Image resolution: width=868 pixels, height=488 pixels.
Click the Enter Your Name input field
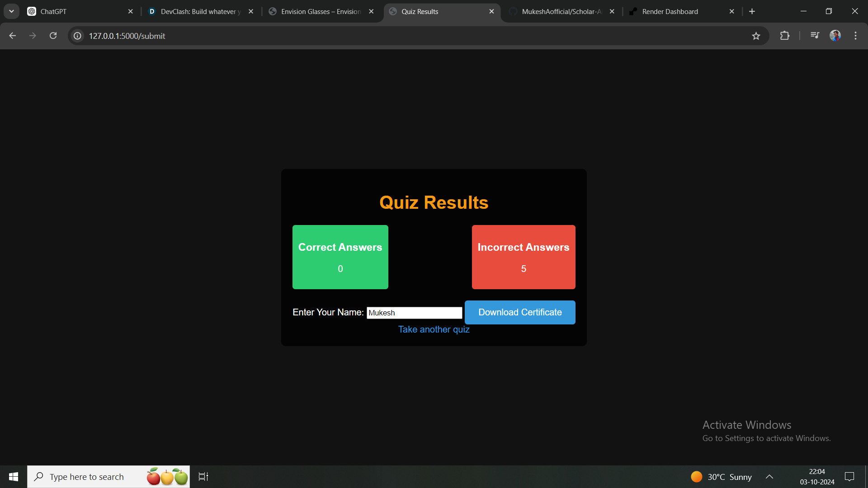point(414,313)
